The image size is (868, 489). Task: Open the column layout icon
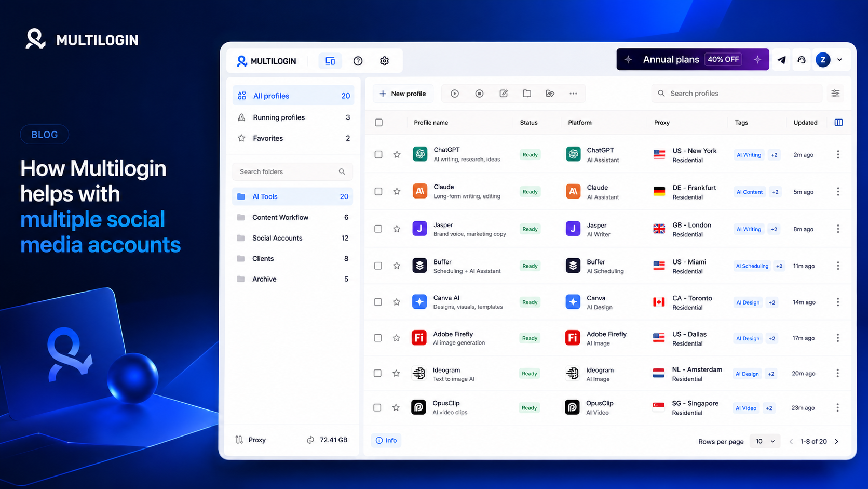click(838, 123)
